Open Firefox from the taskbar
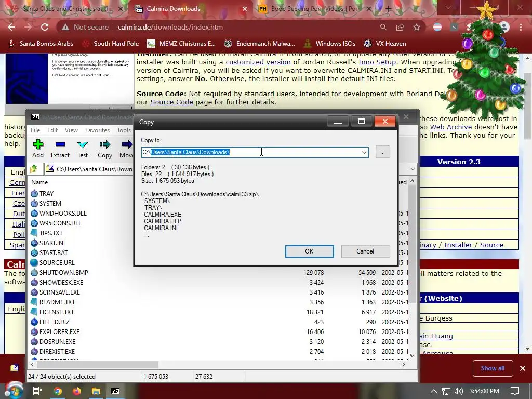Screen dimensions: 532x399 (77, 391)
